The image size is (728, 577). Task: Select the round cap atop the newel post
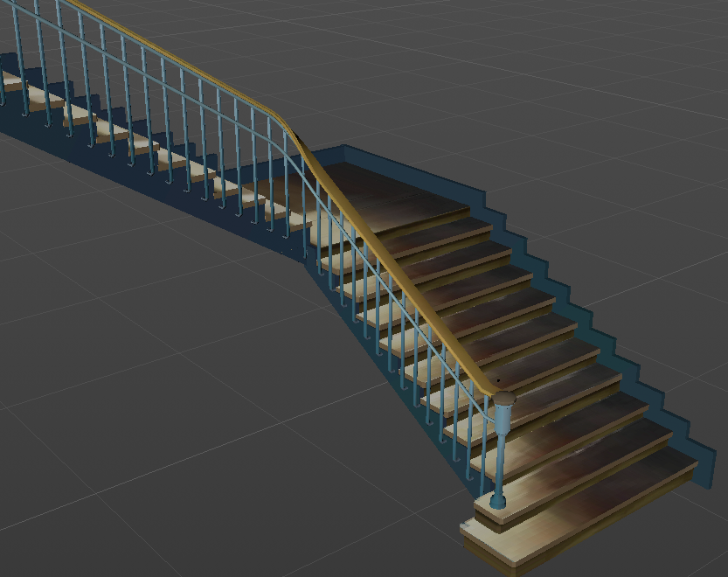pos(504,399)
